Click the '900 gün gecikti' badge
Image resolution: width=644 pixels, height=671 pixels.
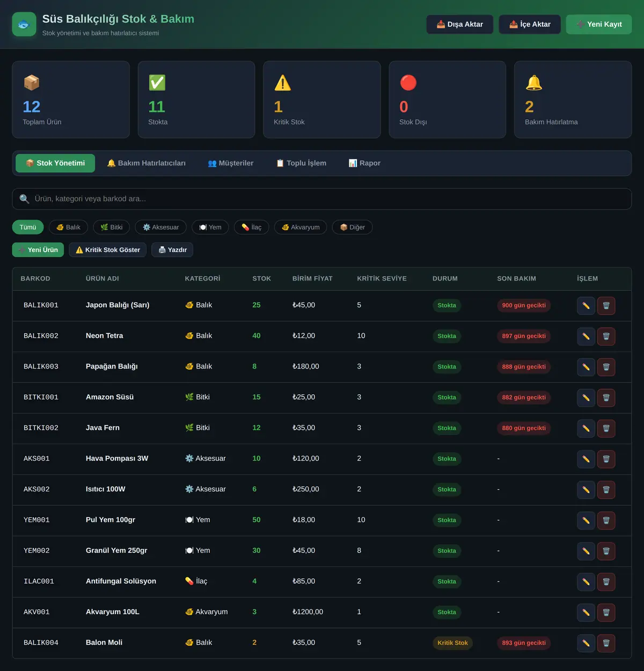pyautogui.click(x=524, y=306)
